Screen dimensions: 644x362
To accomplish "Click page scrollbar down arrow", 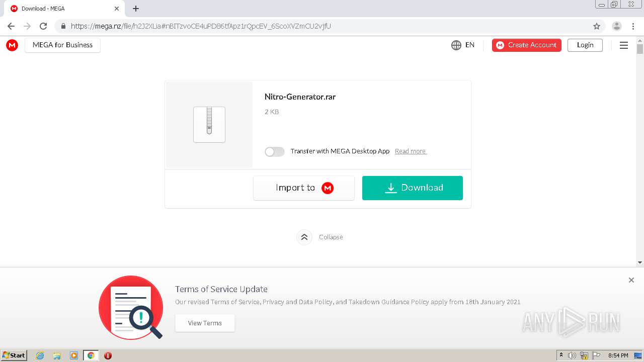I will 640,262.
